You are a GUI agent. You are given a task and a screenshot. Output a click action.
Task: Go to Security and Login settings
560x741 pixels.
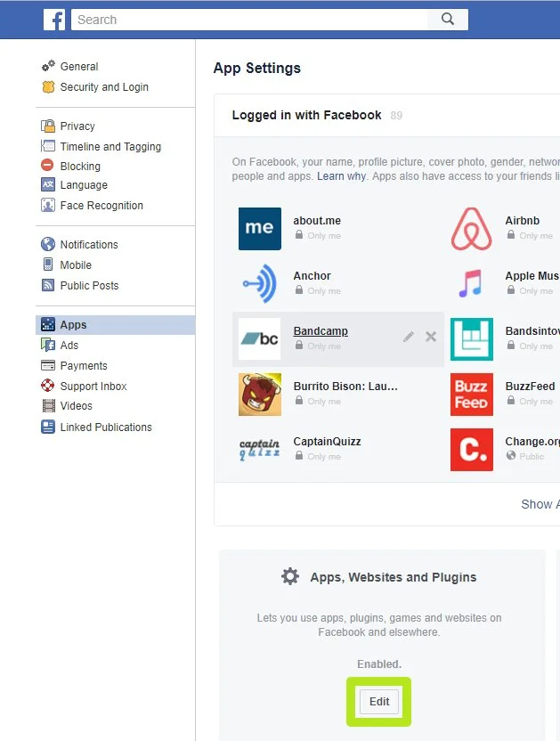click(103, 87)
